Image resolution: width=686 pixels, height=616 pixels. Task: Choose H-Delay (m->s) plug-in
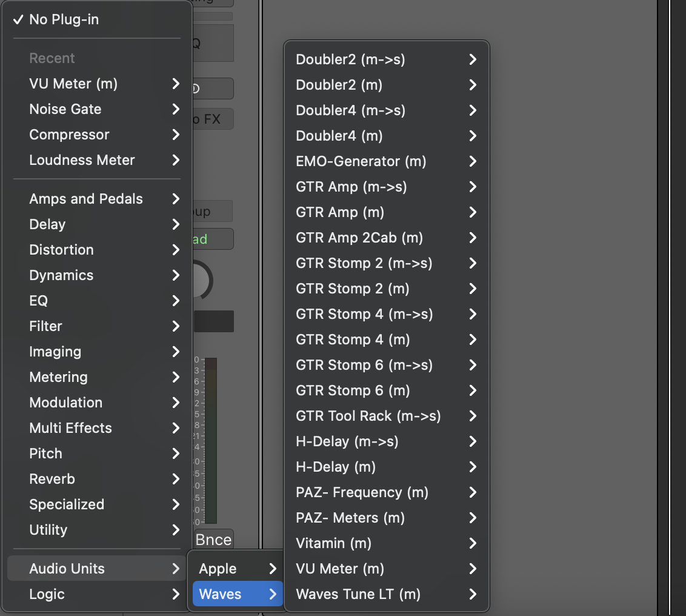pos(347,441)
